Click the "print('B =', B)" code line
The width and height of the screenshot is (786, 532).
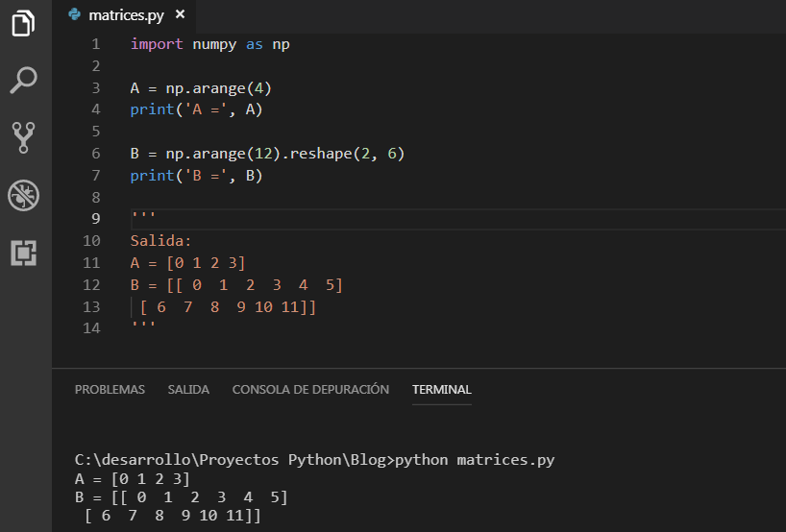tap(196, 176)
